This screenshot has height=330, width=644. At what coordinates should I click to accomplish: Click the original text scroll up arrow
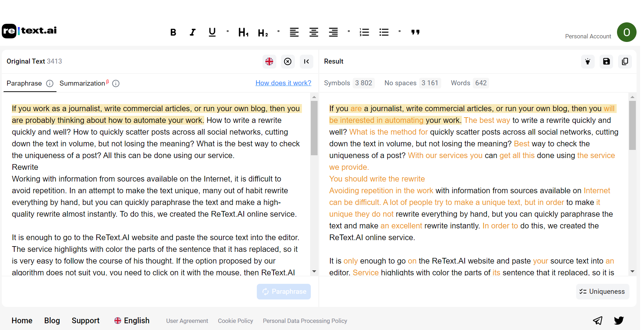(x=314, y=97)
